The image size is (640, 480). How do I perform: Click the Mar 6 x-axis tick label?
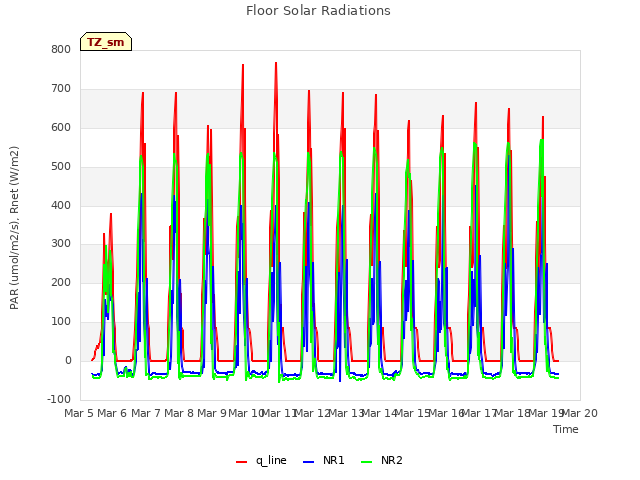[x=112, y=413]
